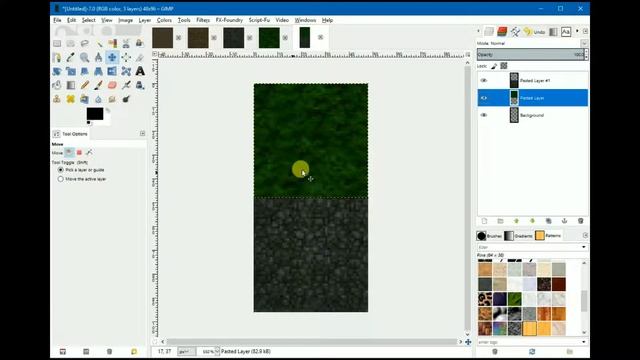
Task: Select the Paths tool
Action: (57, 57)
